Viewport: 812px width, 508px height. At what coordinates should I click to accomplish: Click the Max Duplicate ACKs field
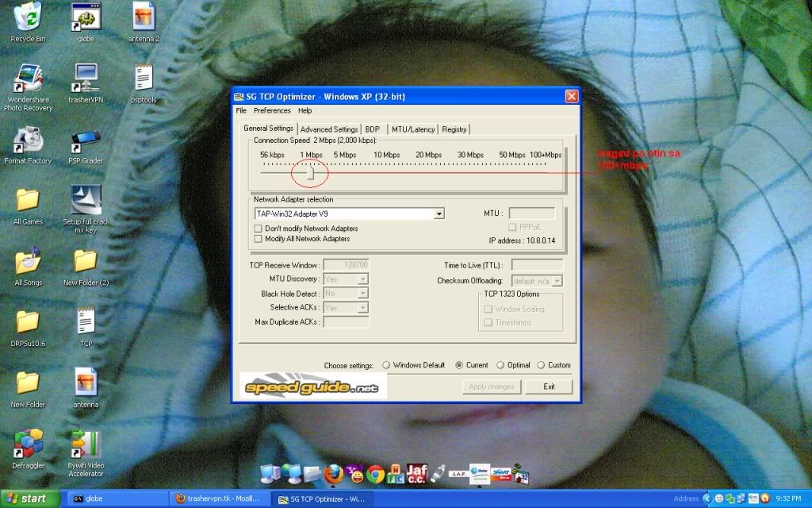[x=346, y=322]
